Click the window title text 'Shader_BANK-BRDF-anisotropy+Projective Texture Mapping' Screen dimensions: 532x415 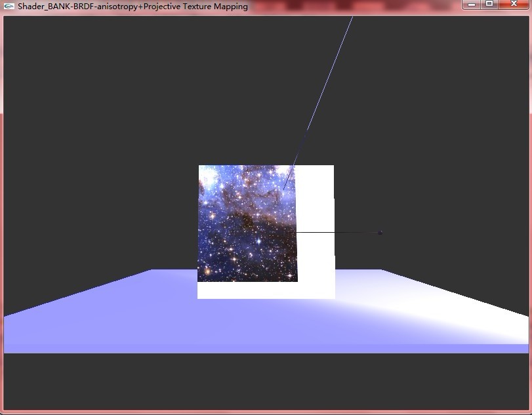pos(133,7)
